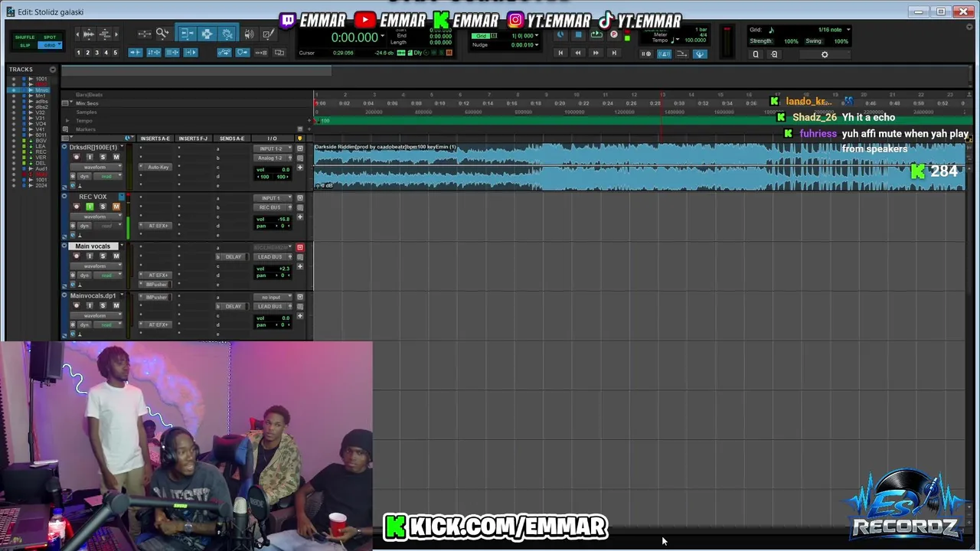Toggle Insertion Follows Playback button
The height and width of the screenshot is (551, 980).
[x=191, y=53]
